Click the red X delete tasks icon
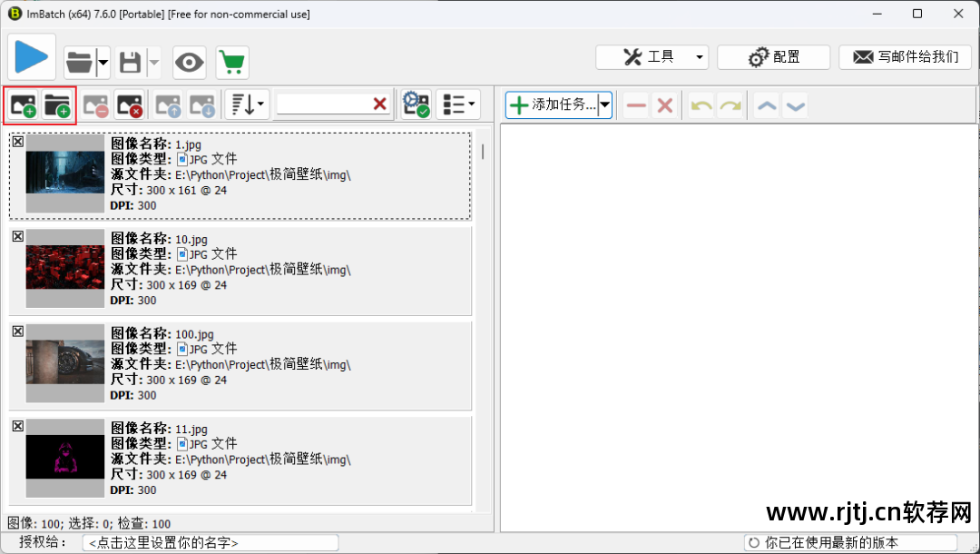This screenshot has height=554, width=980. (665, 105)
